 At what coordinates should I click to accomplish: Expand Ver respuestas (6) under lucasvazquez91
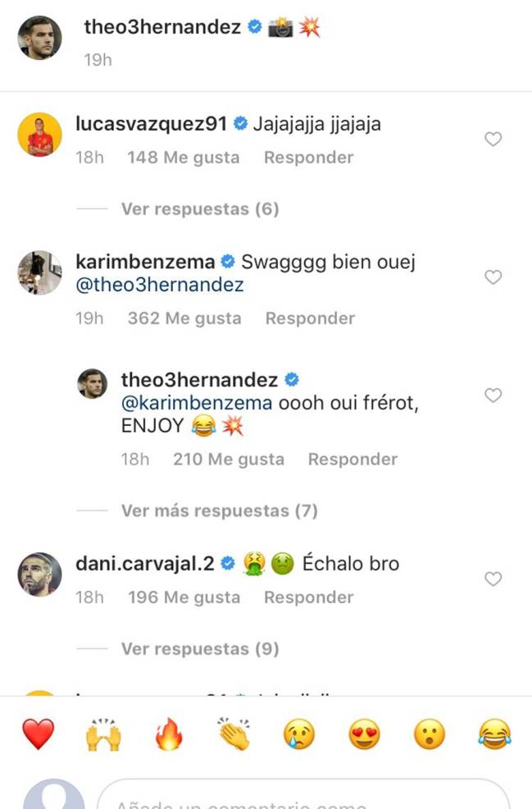pos(200,209)
